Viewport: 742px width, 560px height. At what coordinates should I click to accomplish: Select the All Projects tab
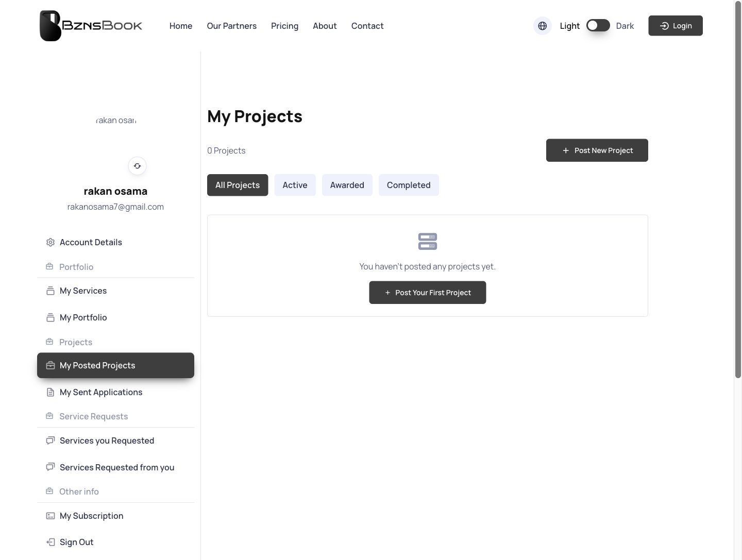click(x=238, y=185)
